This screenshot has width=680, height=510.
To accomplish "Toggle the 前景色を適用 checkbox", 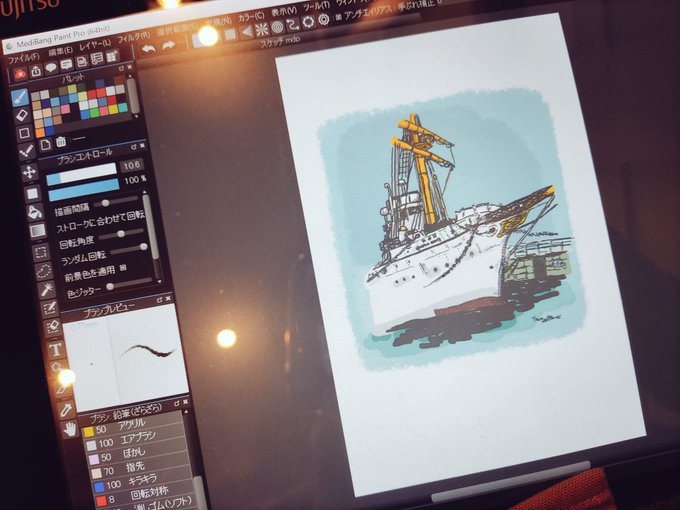I will (123, 268).
